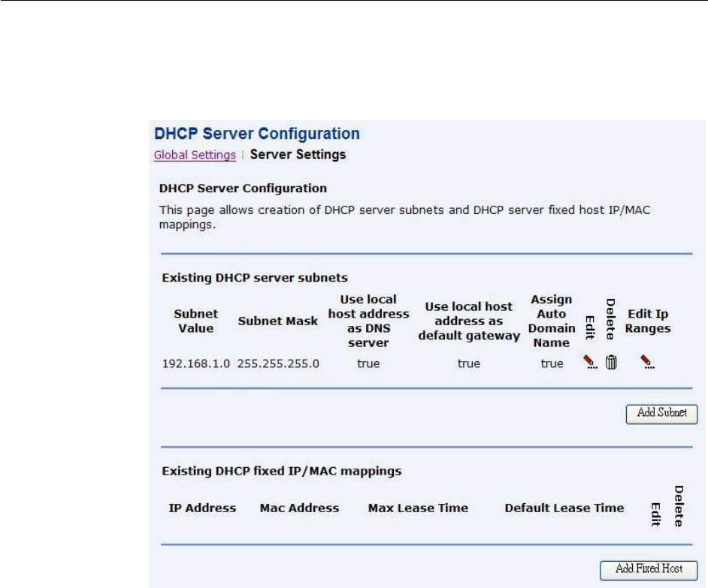Click 'Use local host address as DNS server' header
The width and height of the screenshot is (708, 588).
click(368, 321)
